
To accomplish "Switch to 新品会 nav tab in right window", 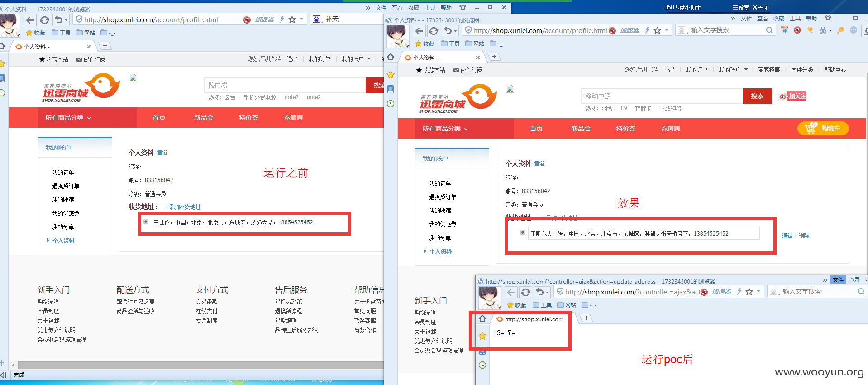I will [581, 129].
